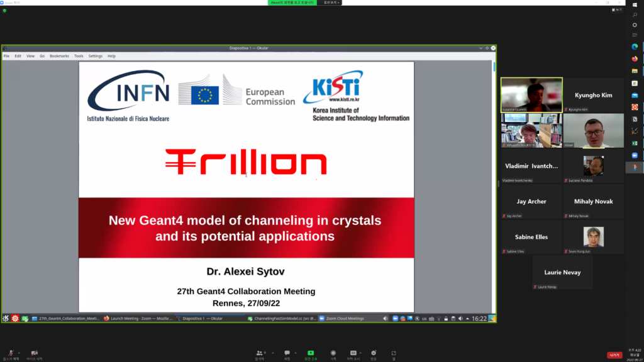Open Task View in right taskbar
This screenshot has width=644, height=362.
click(x=635, y=35)
